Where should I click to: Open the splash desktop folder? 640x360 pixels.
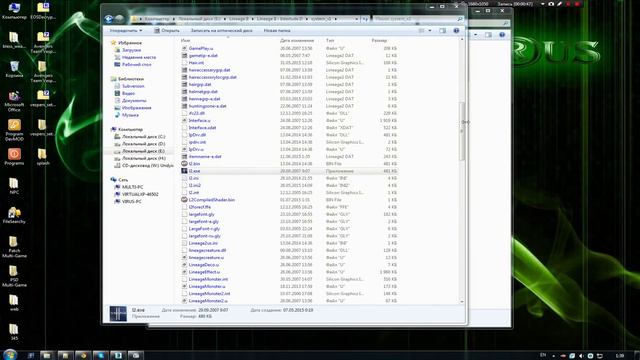tap(43, 156)
